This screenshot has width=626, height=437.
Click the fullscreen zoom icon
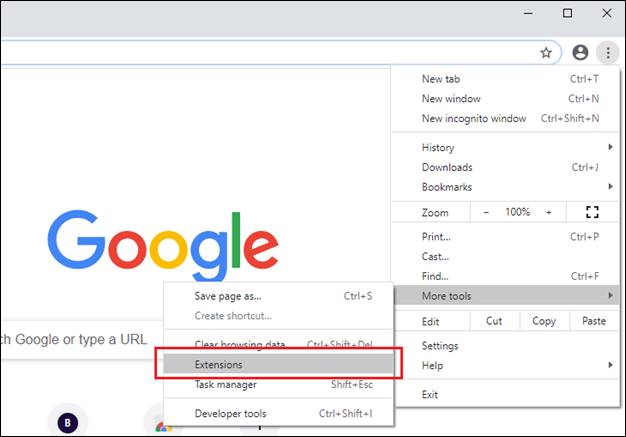pos(591,212)
